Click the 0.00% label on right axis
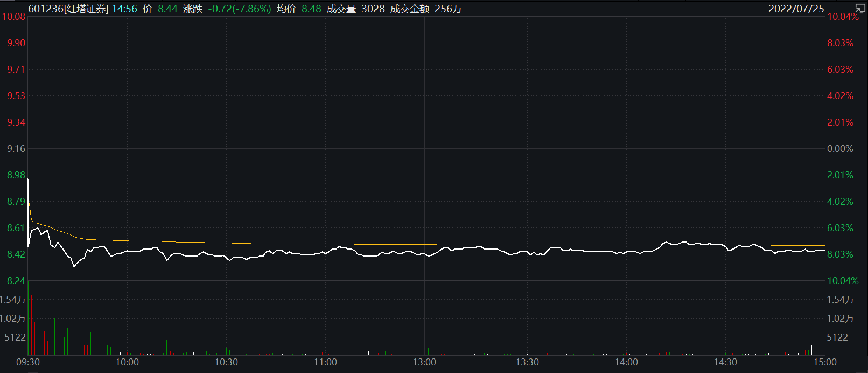 click(840, 148)
